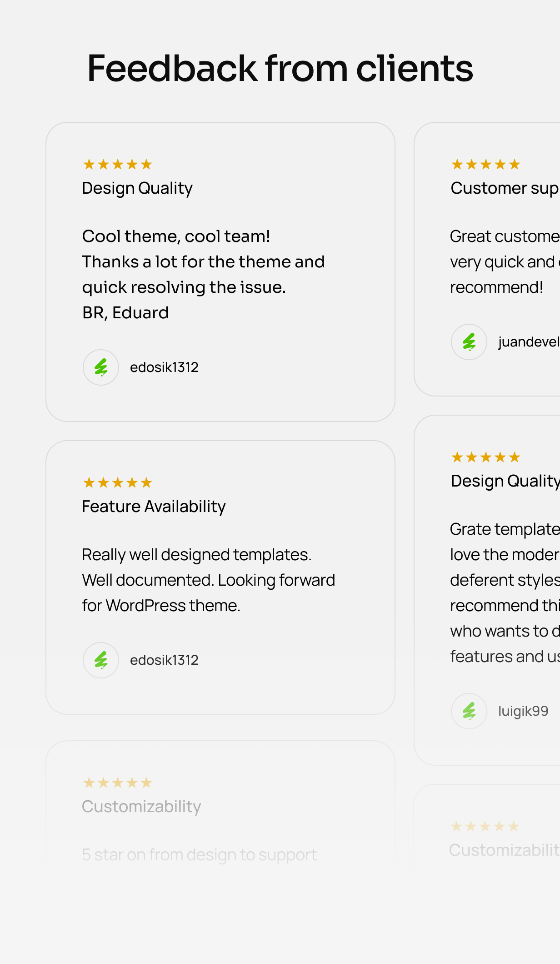
Task: Open the juandevel user profile link
Action: 529,342
